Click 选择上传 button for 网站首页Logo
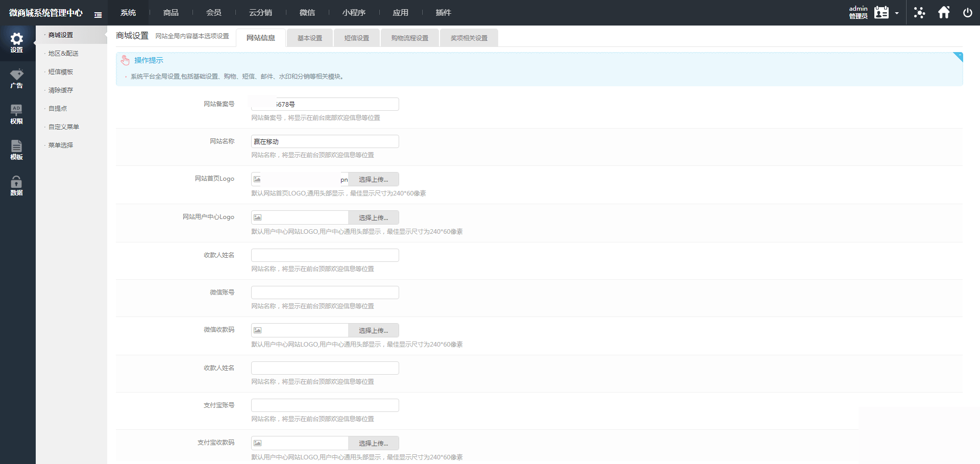This screenshot has width=980, height=464. click(373, 180)
